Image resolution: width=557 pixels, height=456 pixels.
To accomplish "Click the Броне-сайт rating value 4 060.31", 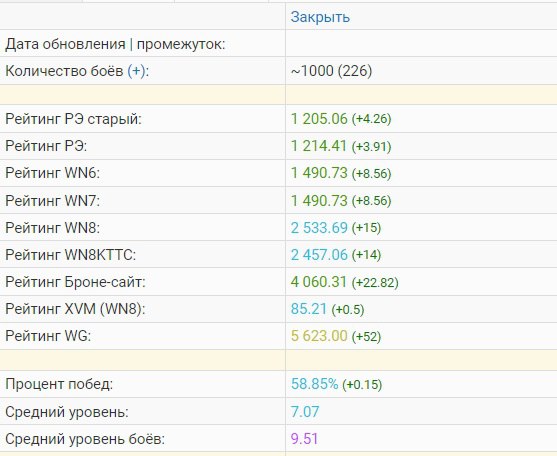I will pyautogui.click(x=318, y=282).
